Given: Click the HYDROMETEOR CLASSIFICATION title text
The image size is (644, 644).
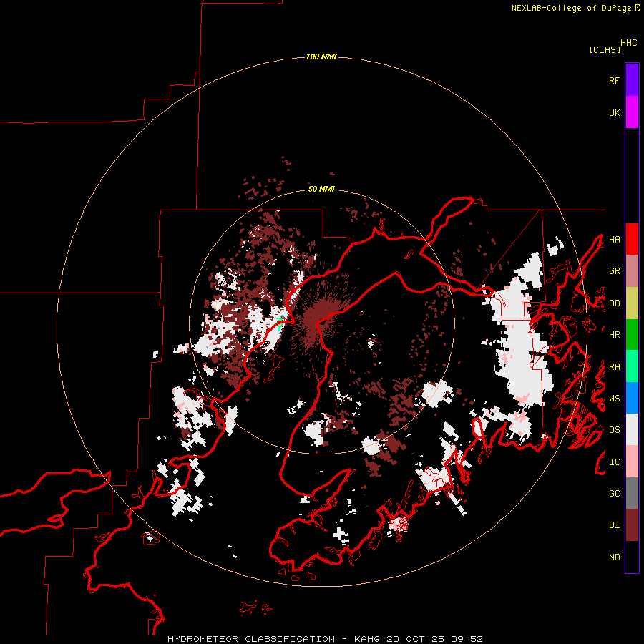Looking at the screenshot, I should point(251,639).
